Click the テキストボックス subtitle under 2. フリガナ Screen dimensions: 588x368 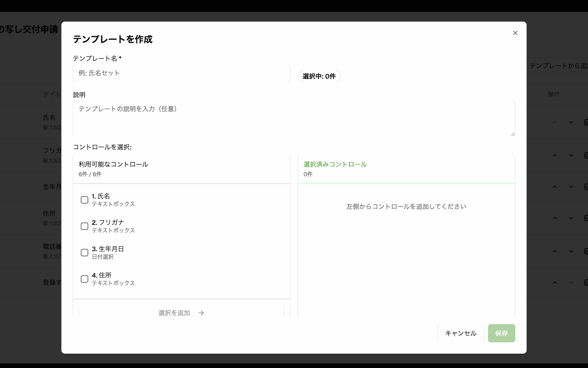[113, 230]
